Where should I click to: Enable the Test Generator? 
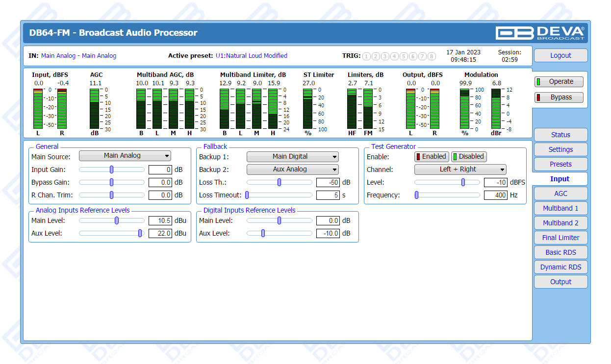pyautogui.click(x=432, y=157)
